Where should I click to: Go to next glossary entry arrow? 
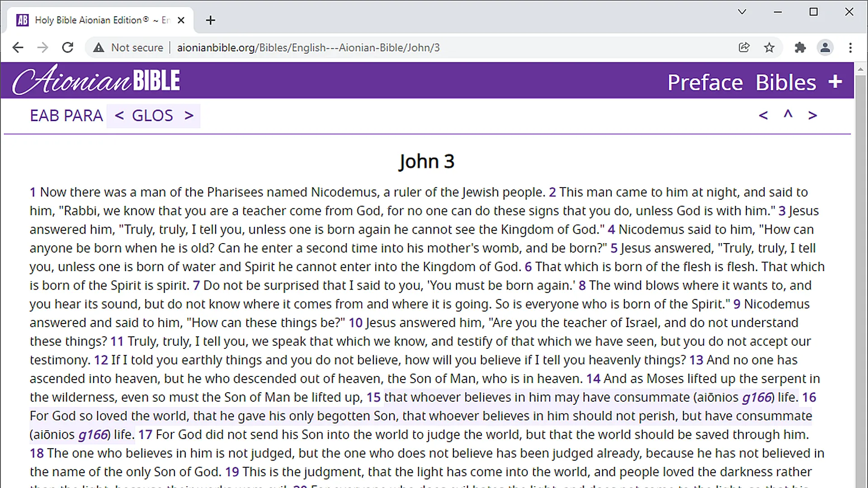tap(189, 116)
